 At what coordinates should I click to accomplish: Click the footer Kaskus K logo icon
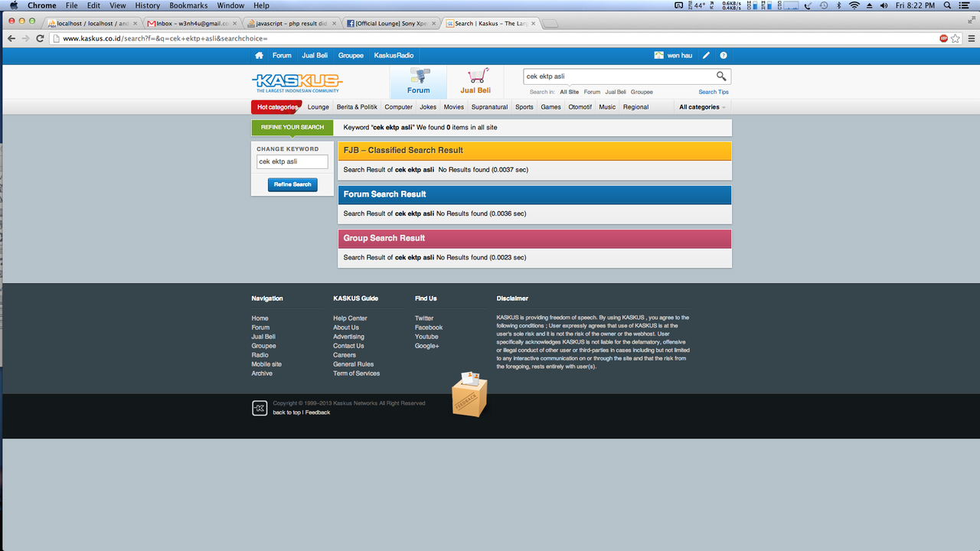coord(260,408)
